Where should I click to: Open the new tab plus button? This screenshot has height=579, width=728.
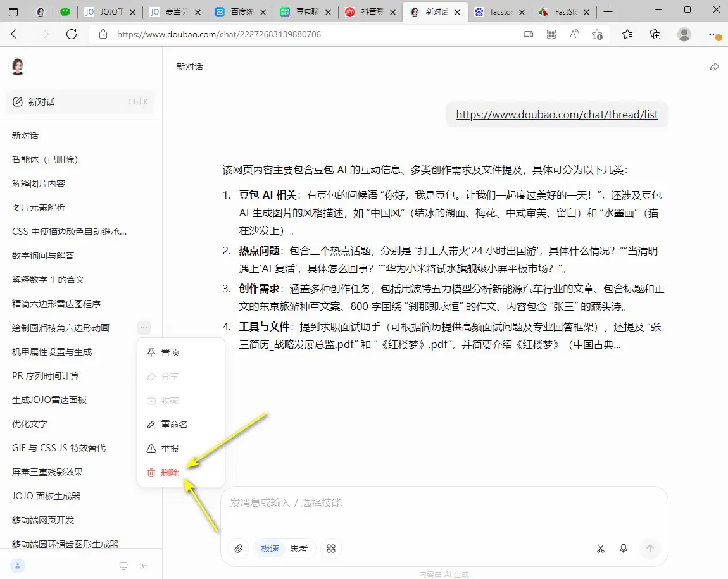coord(608,12)
